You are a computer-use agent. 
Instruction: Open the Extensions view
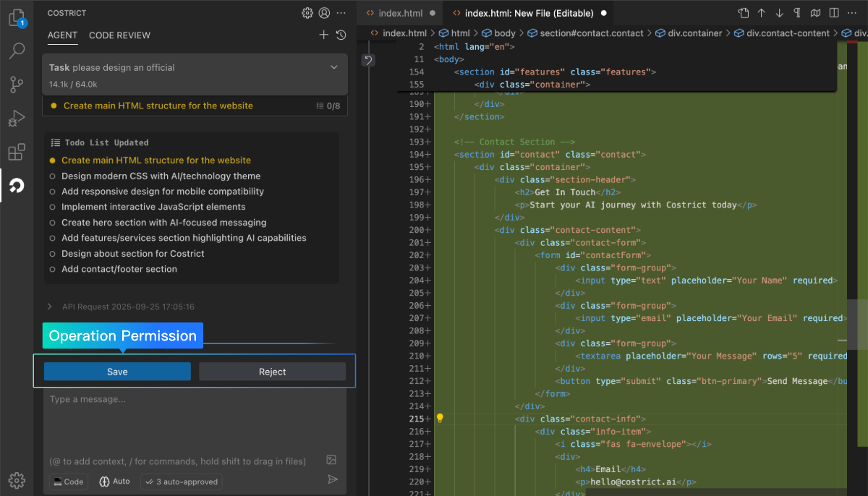point(16,153)
